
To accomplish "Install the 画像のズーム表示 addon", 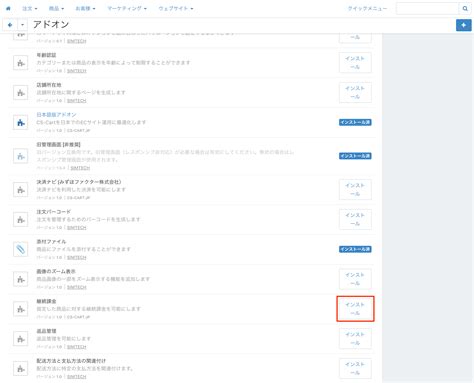I will click(355, 279).
